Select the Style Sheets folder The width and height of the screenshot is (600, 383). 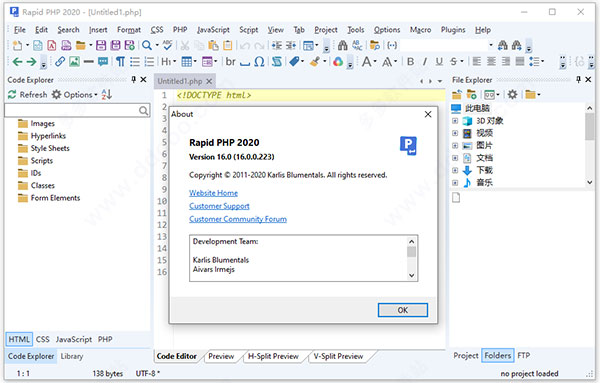(x=44, y=148)
